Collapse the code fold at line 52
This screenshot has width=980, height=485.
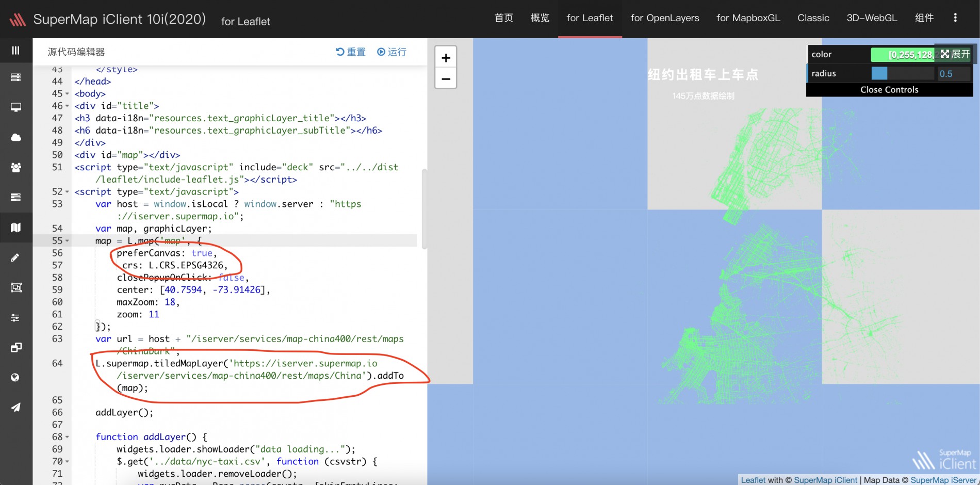(67, 192)
